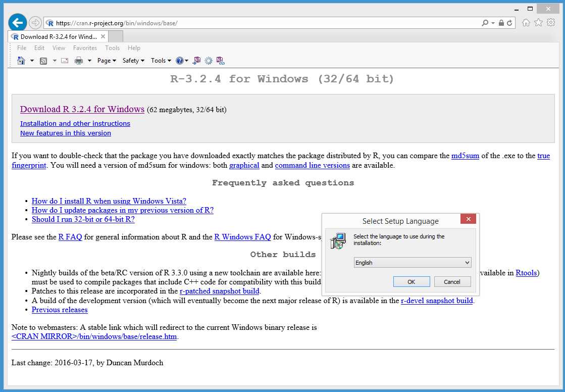565x392 pixels.
Task: Open the Favorites menu
Action: click(x=85, y=48)
